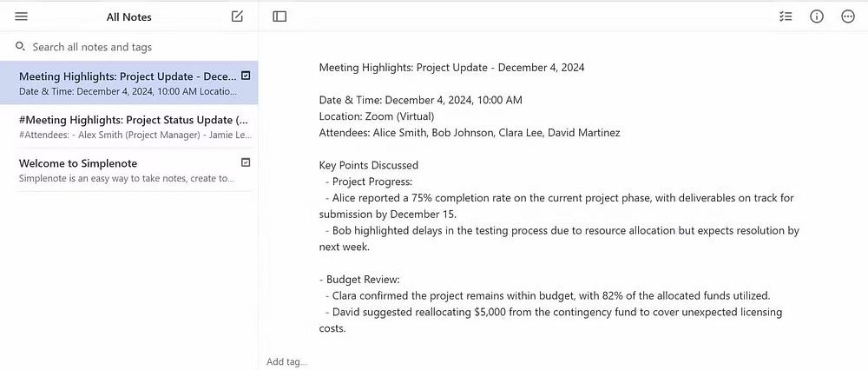Click the All Notes header title

(128, 17)
